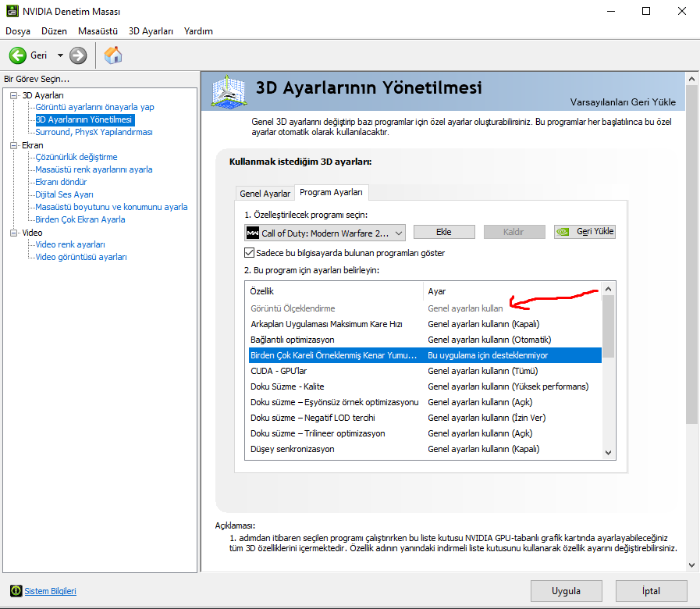Click the Uygula button

pyautogui.click(x=566, y=591)
